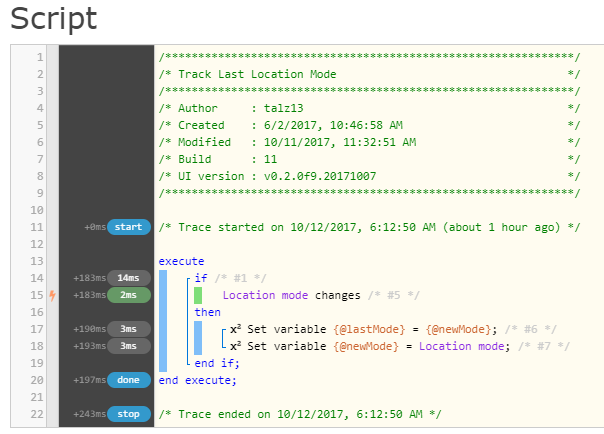Click the '/* #6 */' comment on line 17
This screenshot has width=604, height=434.
[531, 329]
